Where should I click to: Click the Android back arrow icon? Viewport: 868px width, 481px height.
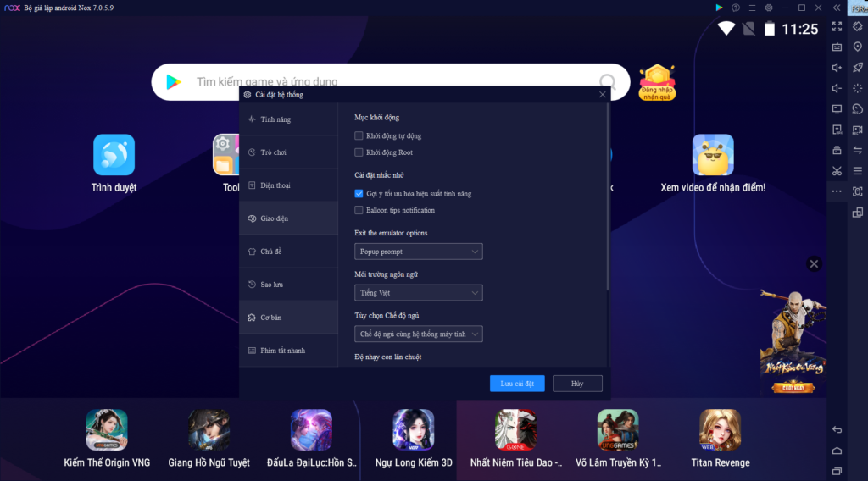[837, 429]
